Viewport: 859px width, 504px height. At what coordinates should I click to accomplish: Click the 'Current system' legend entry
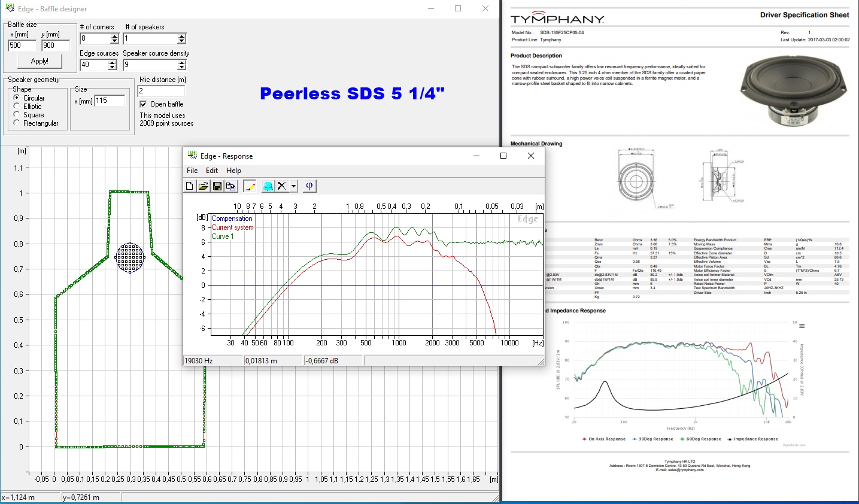click(x=233, y=227)
